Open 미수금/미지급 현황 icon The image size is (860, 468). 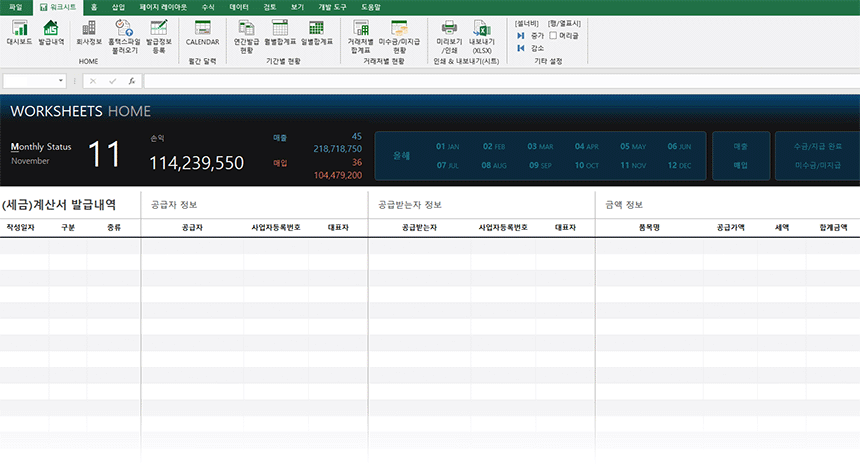[x=399, y=34]
